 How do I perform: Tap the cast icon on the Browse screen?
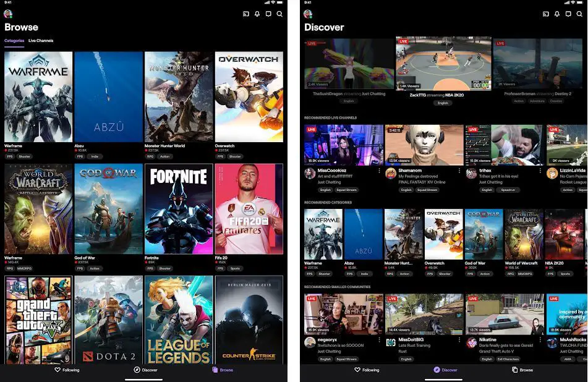pos(246,14)
